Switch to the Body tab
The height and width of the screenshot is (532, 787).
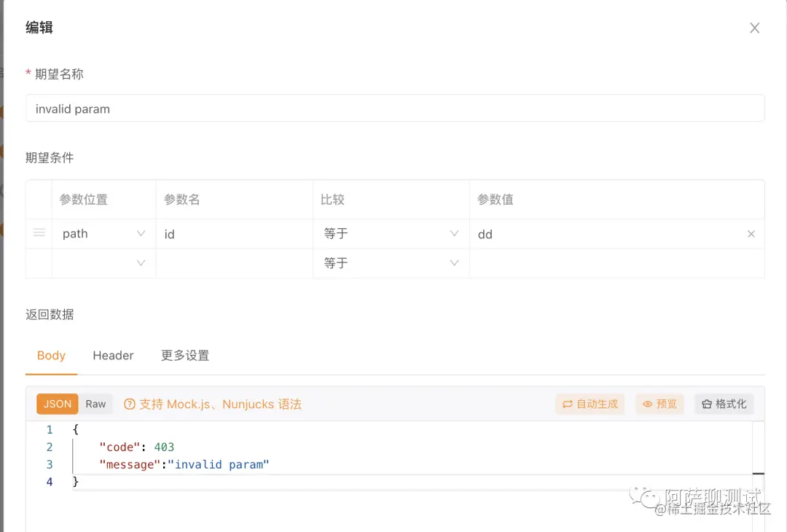click(51, 356)
